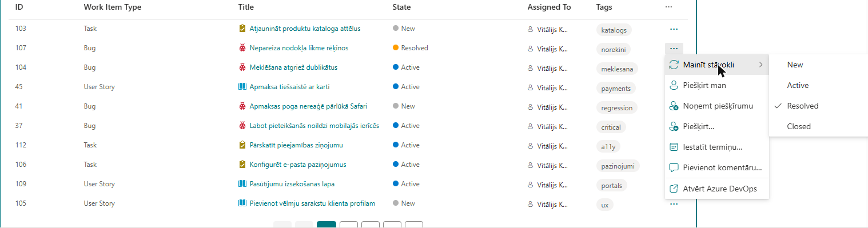The width and height of the screenshot is (868, 228).
Task: Choose Piešķirt man from context menu
Action: pos(717,85)
